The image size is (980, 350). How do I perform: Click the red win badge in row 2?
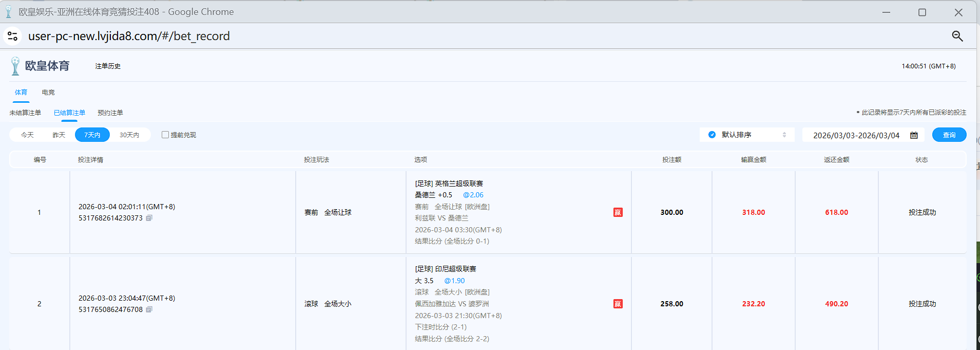618,304
